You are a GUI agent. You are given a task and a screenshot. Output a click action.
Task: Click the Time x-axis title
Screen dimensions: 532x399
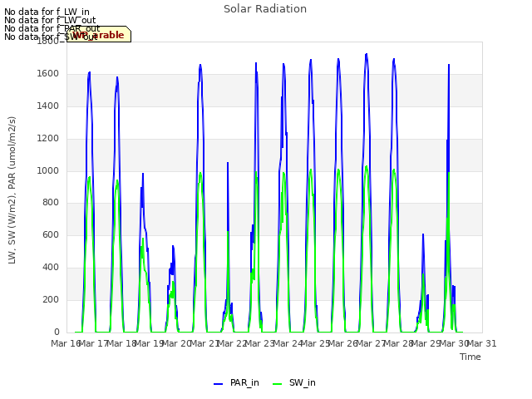click(x=470, y=357)
